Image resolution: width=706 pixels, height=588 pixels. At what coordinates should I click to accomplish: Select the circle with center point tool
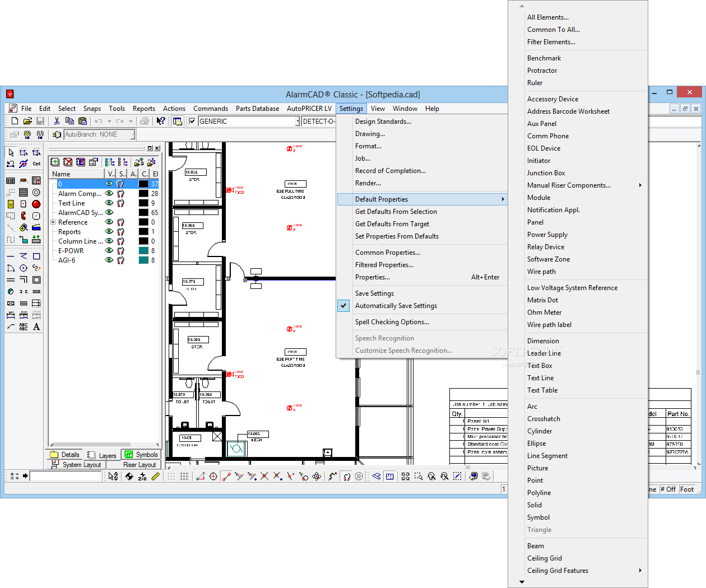[24, 268]
